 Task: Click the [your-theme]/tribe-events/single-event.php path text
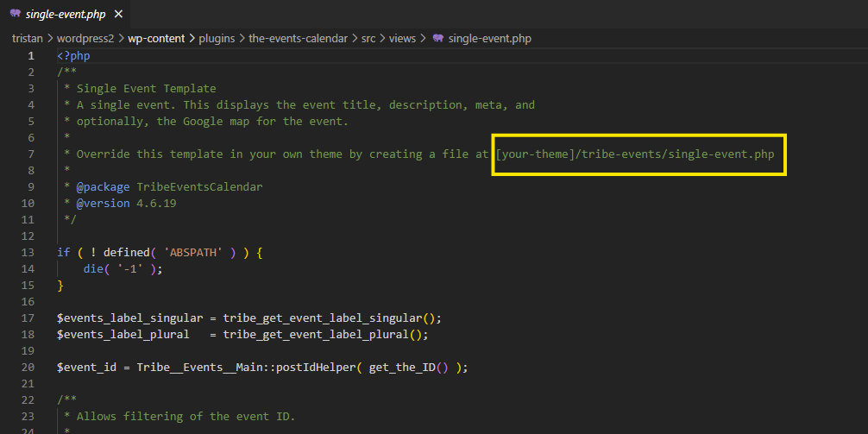pyautogui.click(x=635, y=154)
